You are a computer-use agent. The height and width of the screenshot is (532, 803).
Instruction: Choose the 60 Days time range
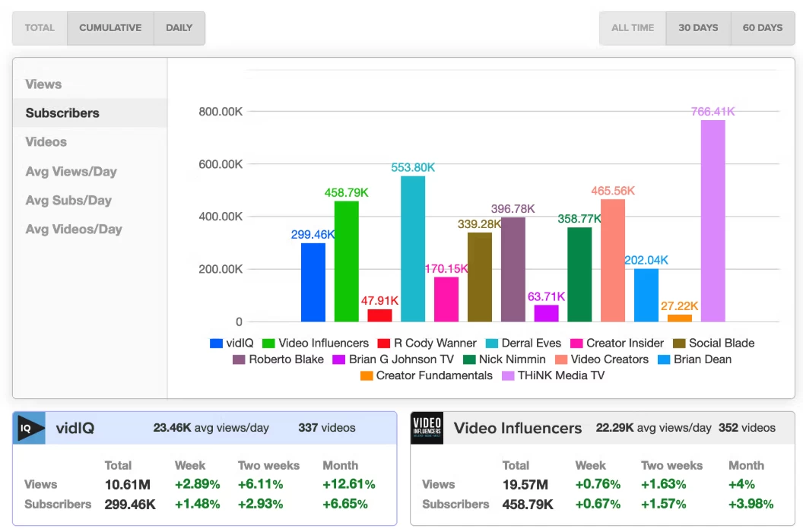click(763, 28)
